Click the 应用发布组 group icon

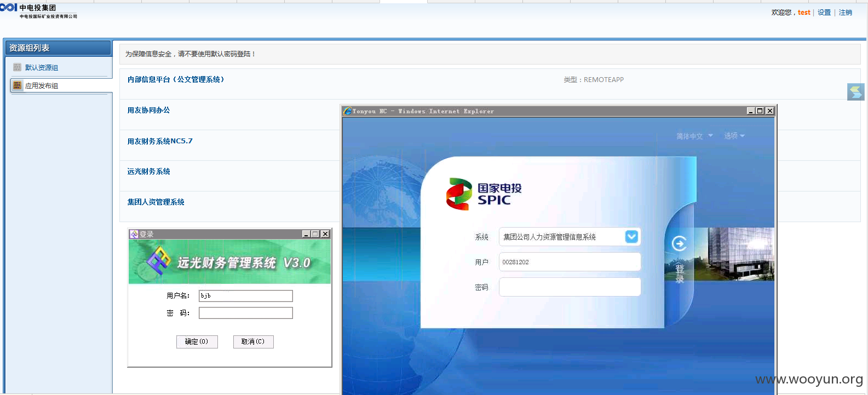click(18, 85)
